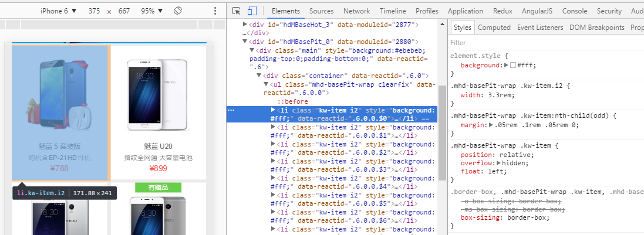Screen dimensions: 644x235
Task: Expand the li with reactid .6.0.0.$6
Action: click(274, 212)
